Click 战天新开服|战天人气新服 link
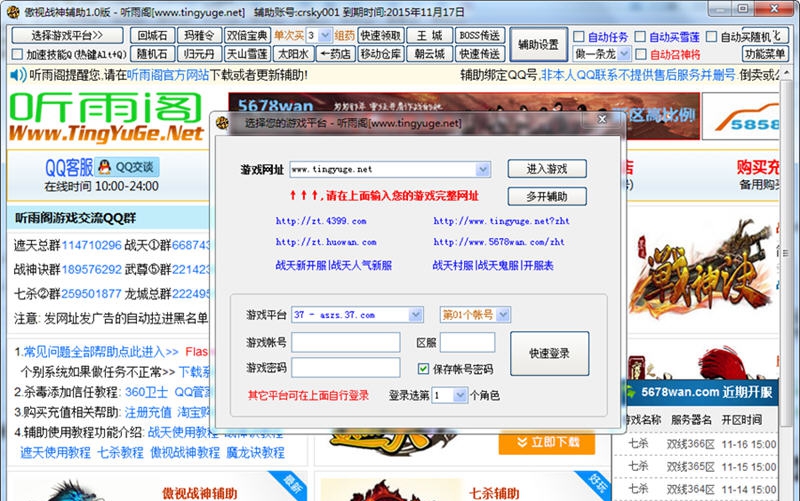 click(x=334, y=265)
